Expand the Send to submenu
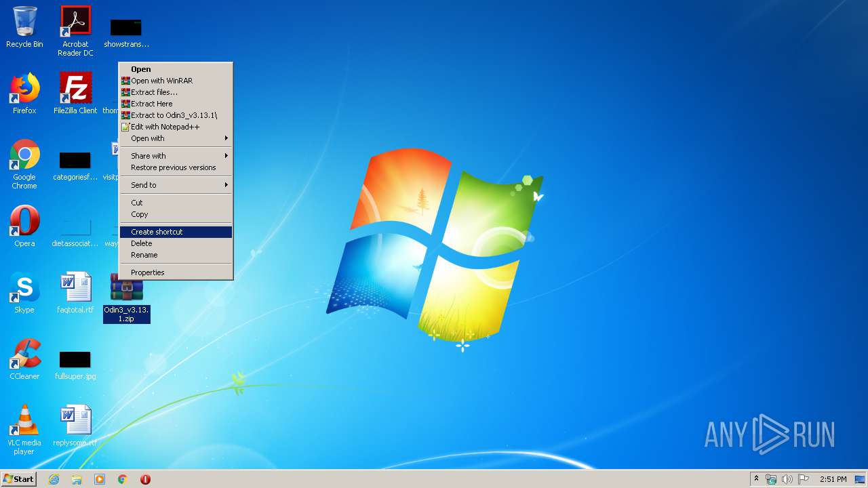 click(x=176, y=185)
